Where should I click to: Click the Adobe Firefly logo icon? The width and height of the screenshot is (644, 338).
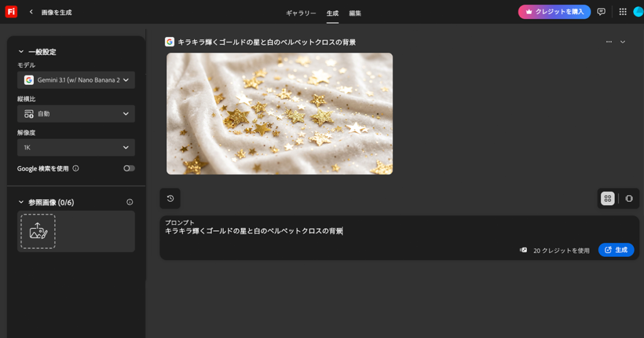coord(11,12)
